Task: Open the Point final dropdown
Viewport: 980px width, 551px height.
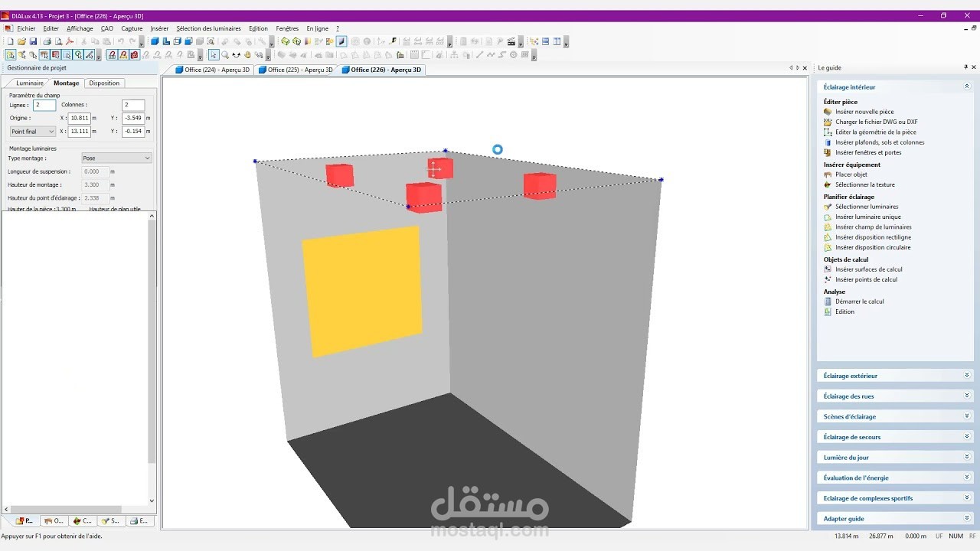Action: coord(31,131)
